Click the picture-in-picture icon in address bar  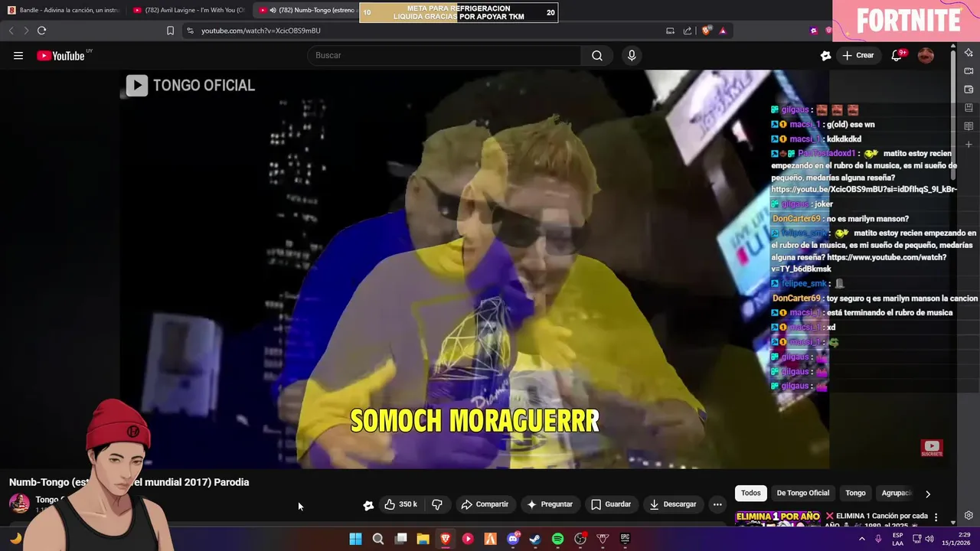670,31
